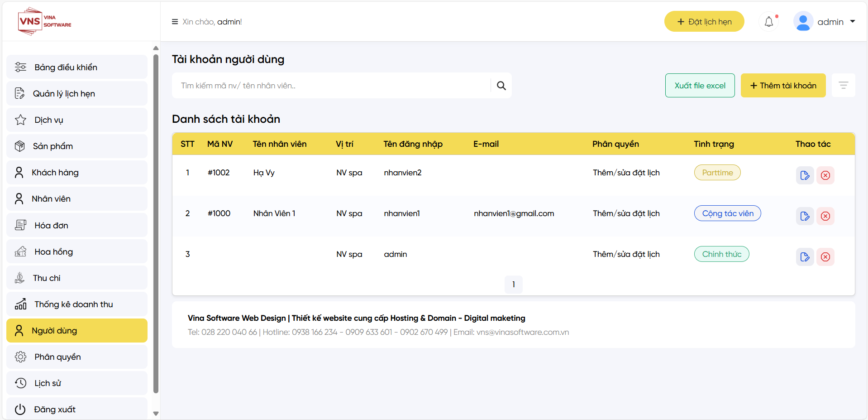Click the Thống kê doanh thu chart icon
Image resolution: width=868 pixels, height=420 pixels.
[20, 304]
